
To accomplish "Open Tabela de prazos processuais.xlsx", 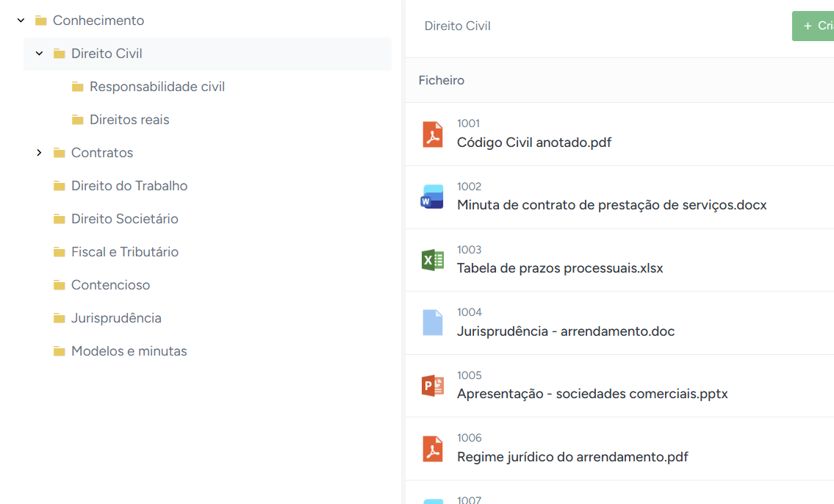I will point(560,268).
